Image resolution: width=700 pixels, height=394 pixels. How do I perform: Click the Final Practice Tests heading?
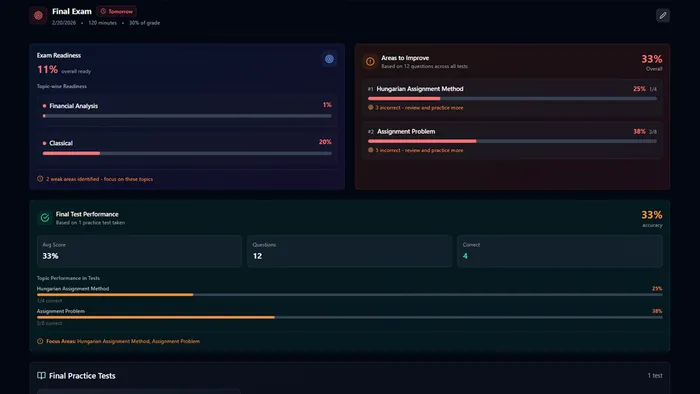click(x=82, y=376)
